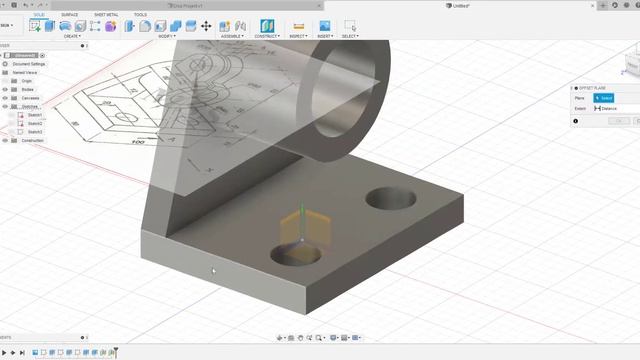This screenshot has height=360, width=640.
Task: Click the new design tab plus icon
Action: point(603,5)
